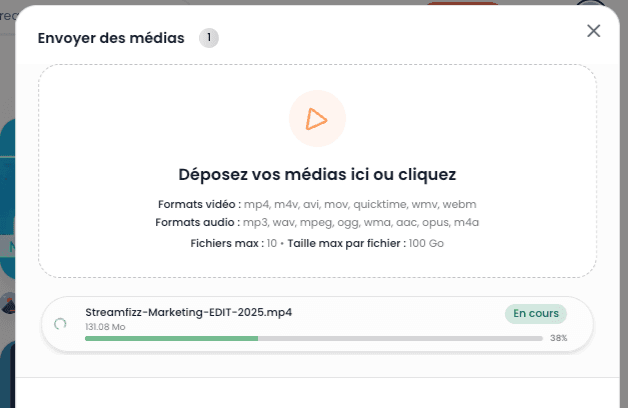Click the orange play icon in drop zone
The height and width of the screenshot is (408, 628).
tap(317, 119)
